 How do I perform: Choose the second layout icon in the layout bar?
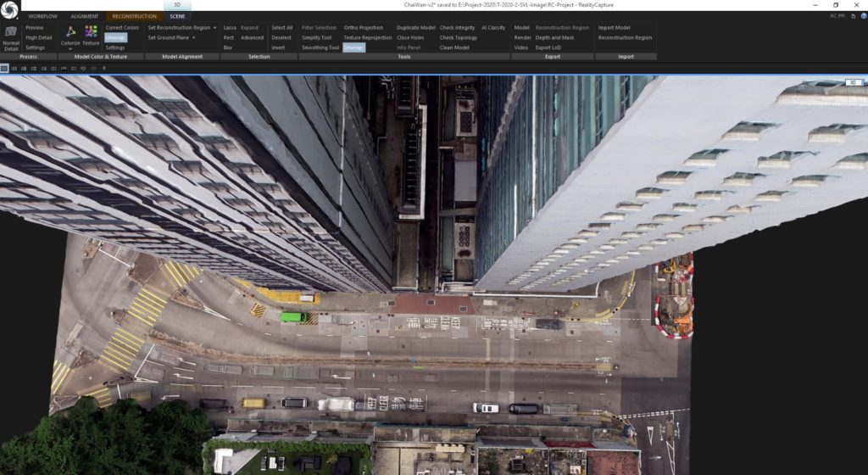[15, 68]
